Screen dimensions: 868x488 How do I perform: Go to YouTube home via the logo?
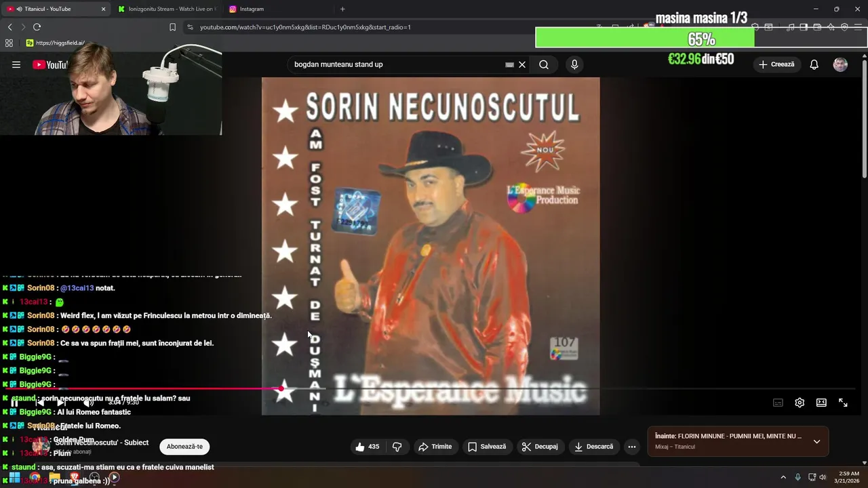[x=50, y=64]
